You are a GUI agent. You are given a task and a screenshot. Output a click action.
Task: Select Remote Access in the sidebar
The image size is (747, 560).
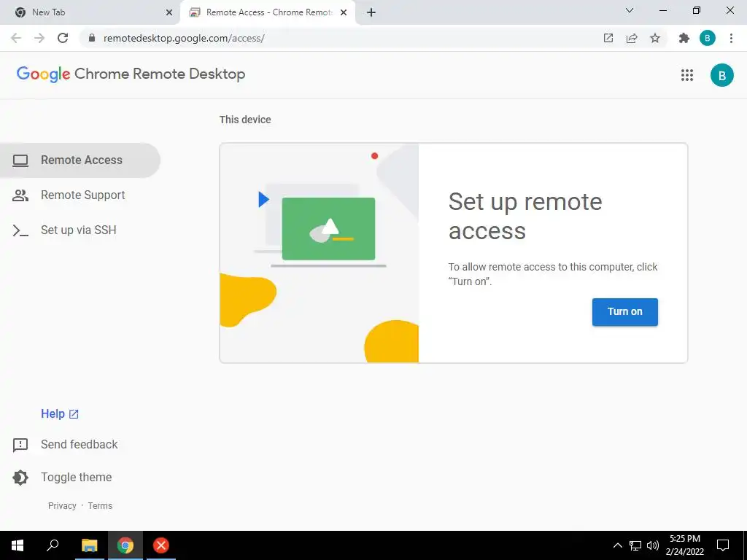pos(80,160)
